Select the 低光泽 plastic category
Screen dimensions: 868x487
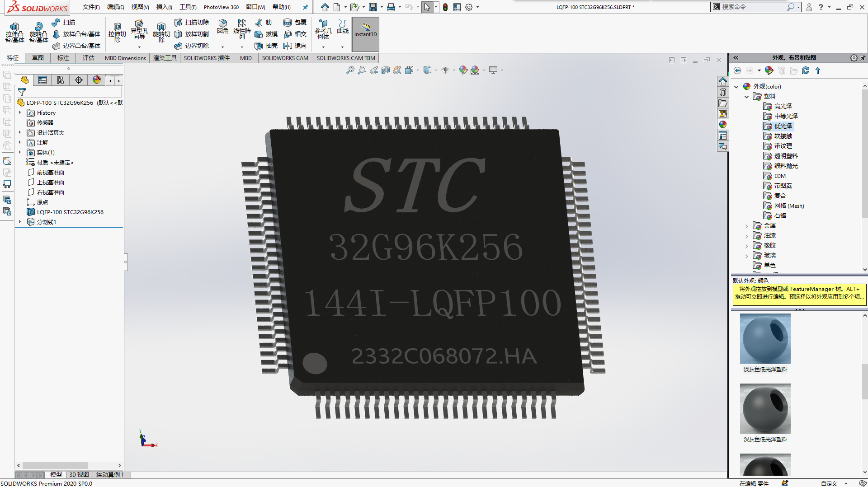778,126
